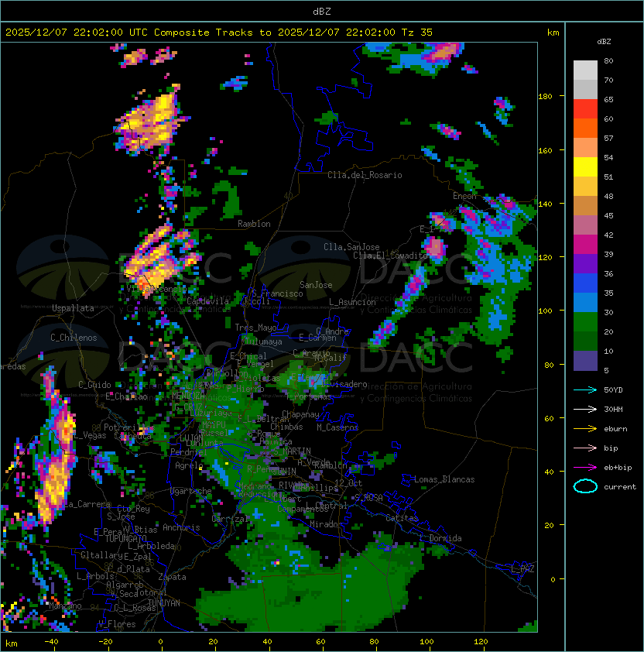Click the Catitas place label
Image resolution: width=644 pixels, height=652 pixels.
[402, 518]
